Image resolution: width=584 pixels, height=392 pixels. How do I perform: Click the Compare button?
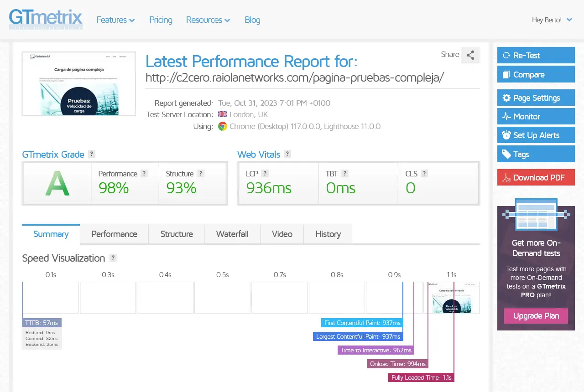point(536,75)
